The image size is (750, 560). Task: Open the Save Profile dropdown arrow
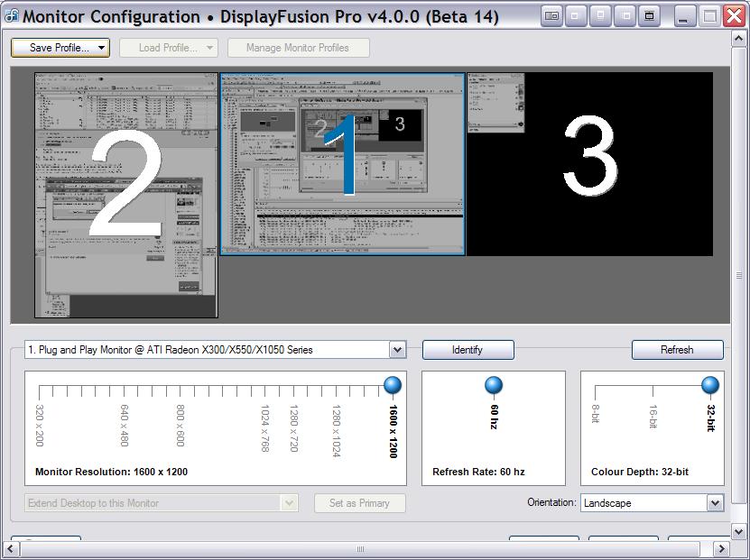[101, 48]
